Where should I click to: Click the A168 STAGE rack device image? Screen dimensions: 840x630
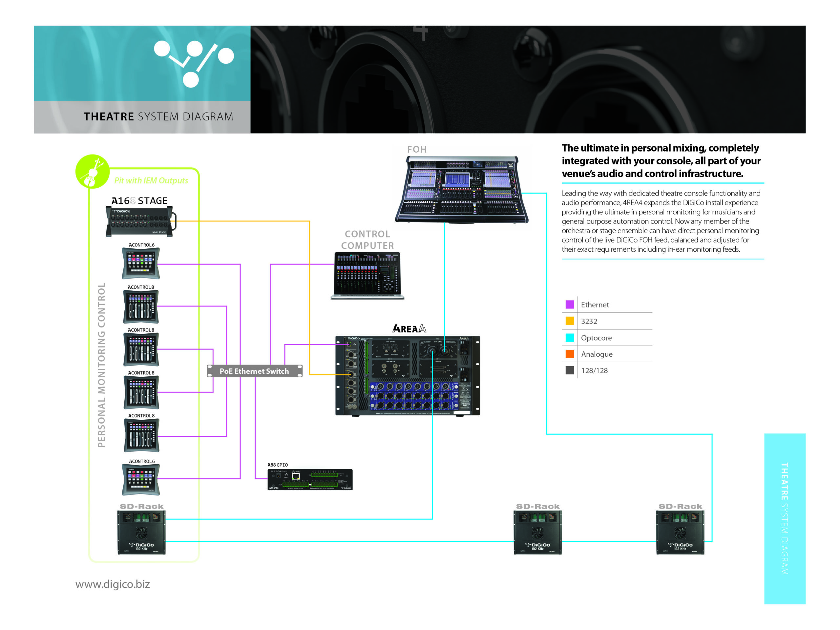[140, 221]
